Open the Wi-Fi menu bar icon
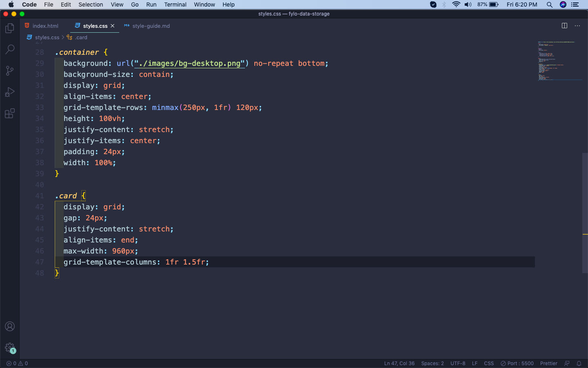This screenshot has height=368, width=588. click(x=456, y=4)
